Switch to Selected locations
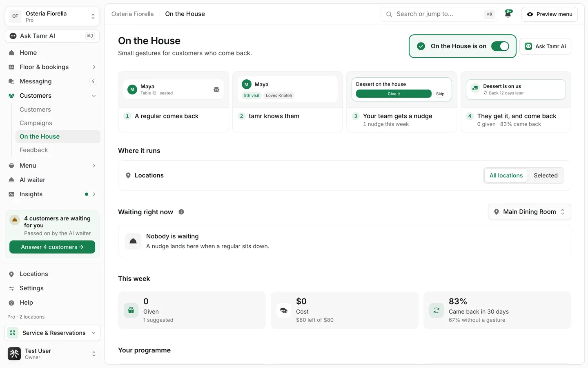The image size is (588, 368). click(x=546, y=175)
